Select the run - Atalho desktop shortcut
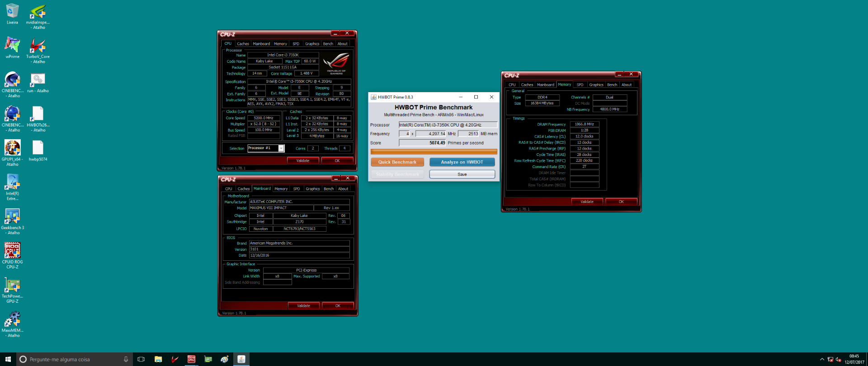This screenshot has height=366, width=868. [38, 83]
